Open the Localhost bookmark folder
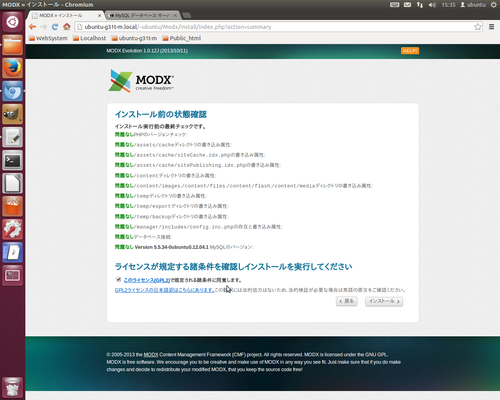Viewport: 500px width, 400px height. pyautogui.click(x=89, y=38)
